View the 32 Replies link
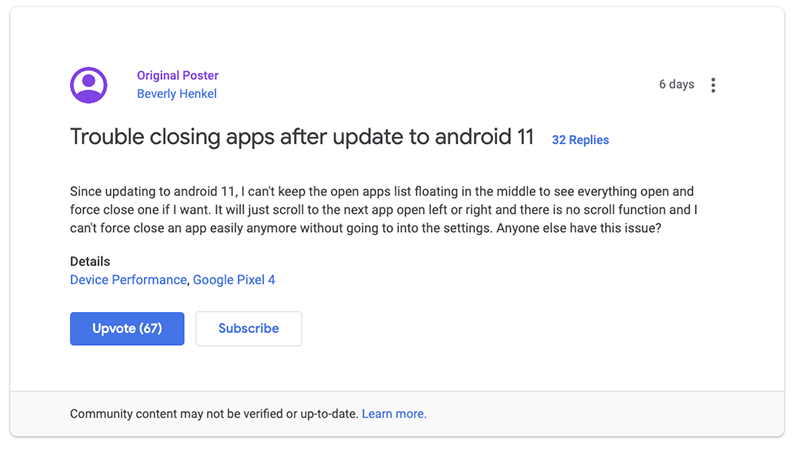 point(580,140)
